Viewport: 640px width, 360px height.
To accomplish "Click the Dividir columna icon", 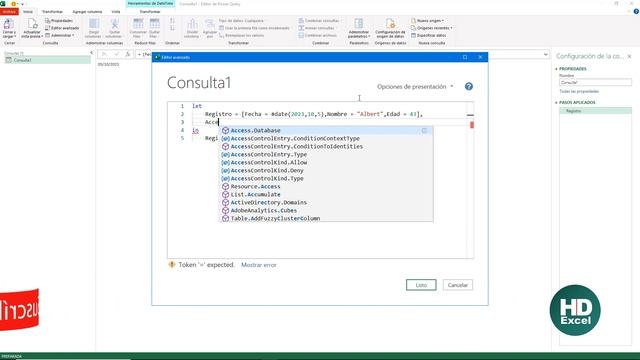I will tap(192, 24).
